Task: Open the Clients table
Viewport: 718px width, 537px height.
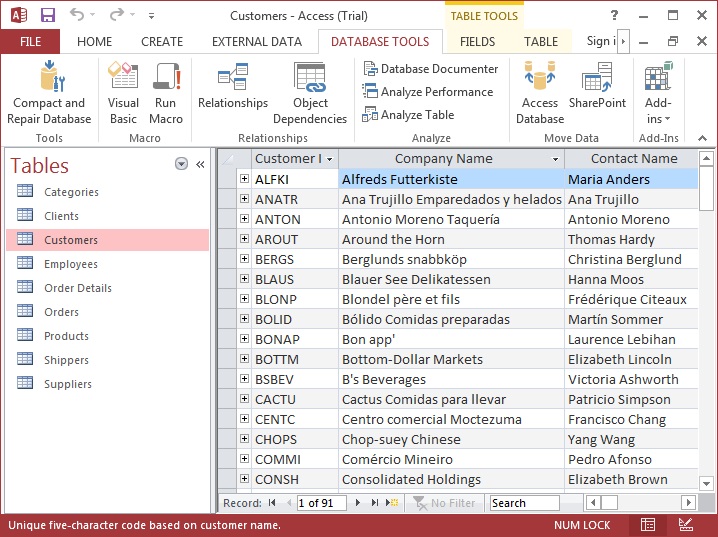Action: coord(108,216)
